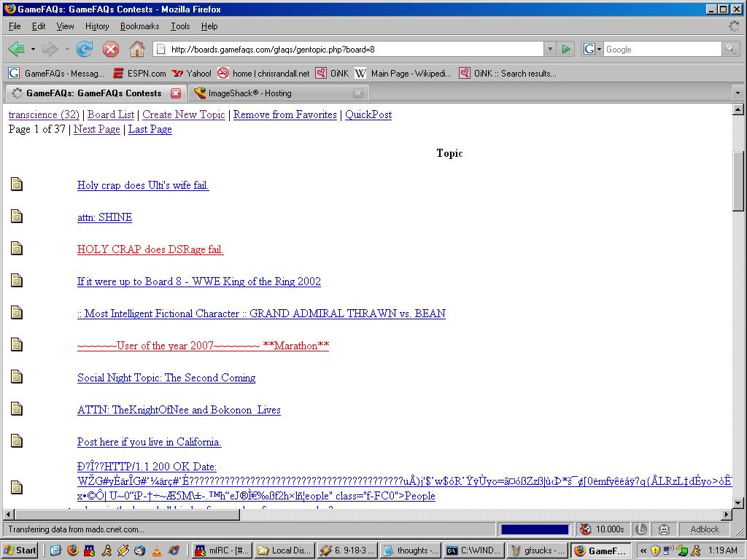
Task: Open 'Social Night Topic: The Second Coming'
Action: [166, 378]
